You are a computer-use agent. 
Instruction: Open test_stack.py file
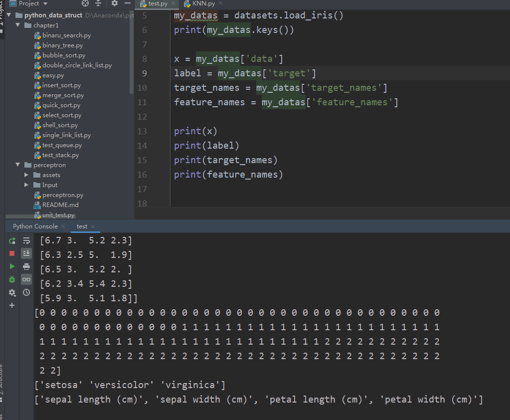pyautogui.click(x=60, y=155)
